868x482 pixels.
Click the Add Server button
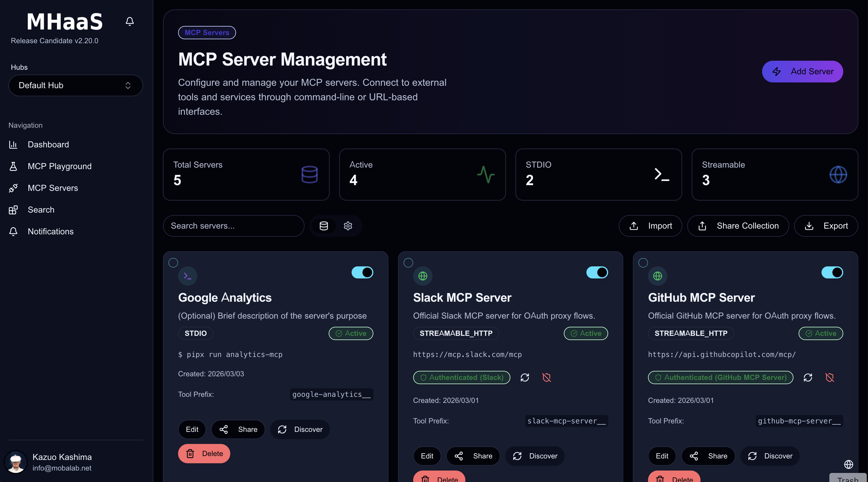point(802,72)
